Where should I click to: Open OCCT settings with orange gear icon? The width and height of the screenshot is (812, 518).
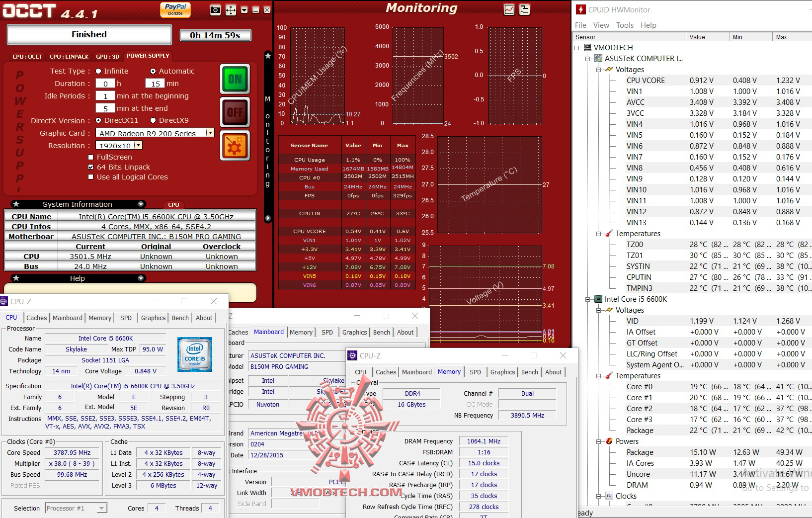(x=235, y=146)
